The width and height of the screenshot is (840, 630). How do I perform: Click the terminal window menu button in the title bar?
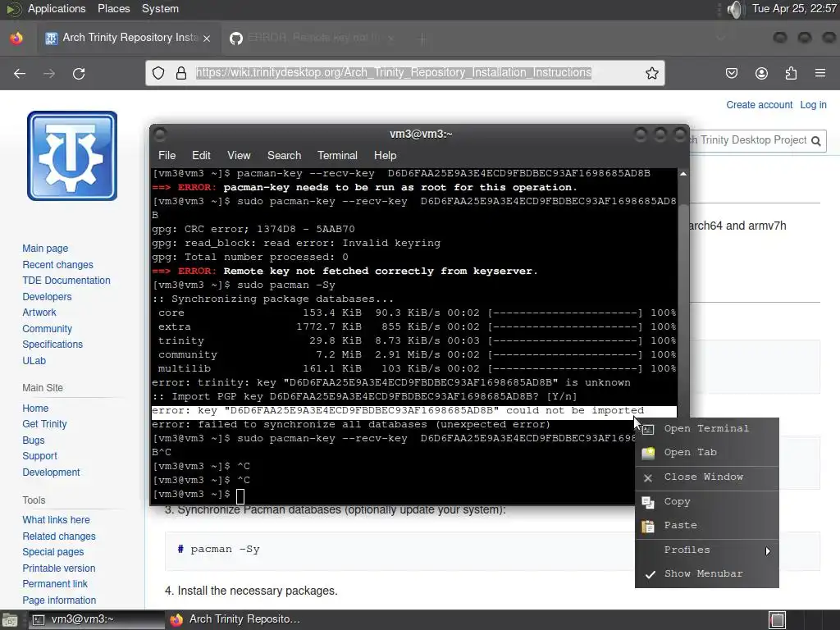coord(160,134)
